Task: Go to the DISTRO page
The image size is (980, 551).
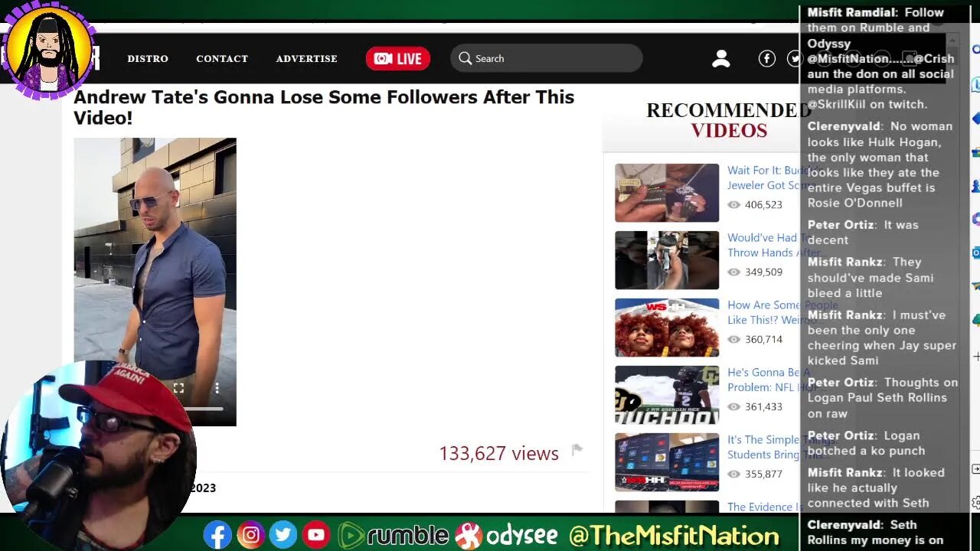Action: point(148,59)
